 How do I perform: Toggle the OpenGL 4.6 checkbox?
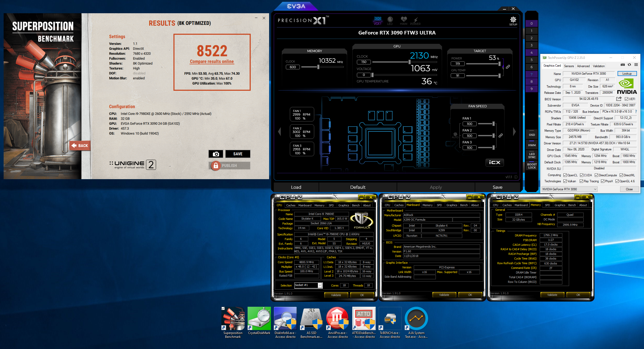[617, 181]
